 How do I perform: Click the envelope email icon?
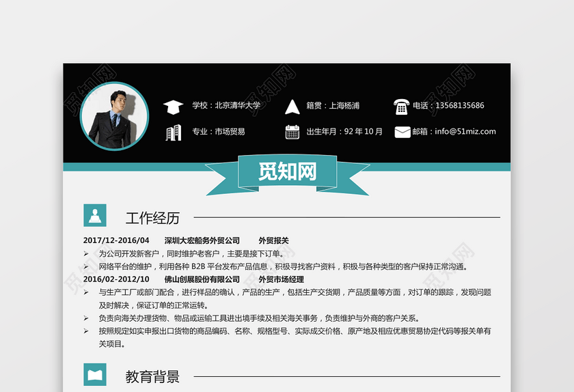tap(402, 132)
